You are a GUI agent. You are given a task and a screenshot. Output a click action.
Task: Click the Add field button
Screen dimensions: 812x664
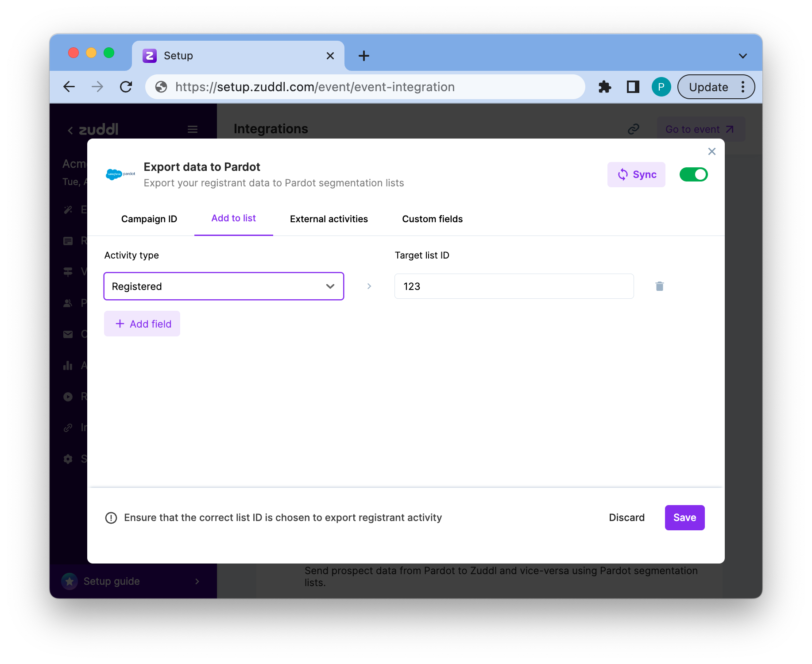click(x=142, y=324)
